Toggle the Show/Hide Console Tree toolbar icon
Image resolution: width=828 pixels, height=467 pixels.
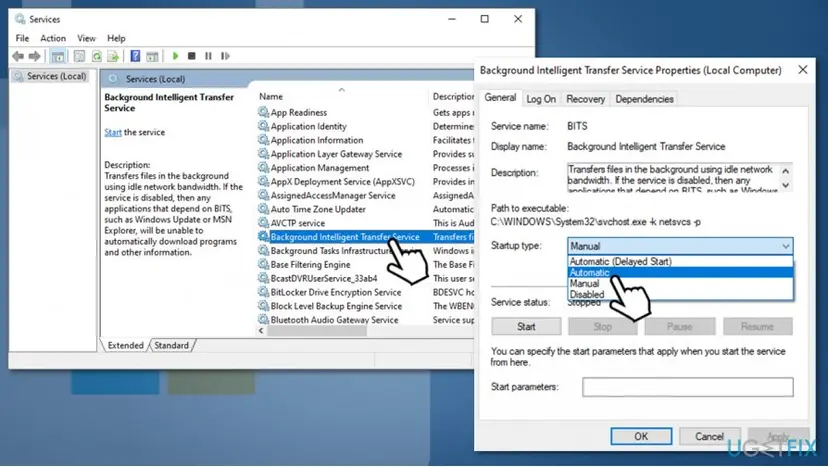coord(58,56)
